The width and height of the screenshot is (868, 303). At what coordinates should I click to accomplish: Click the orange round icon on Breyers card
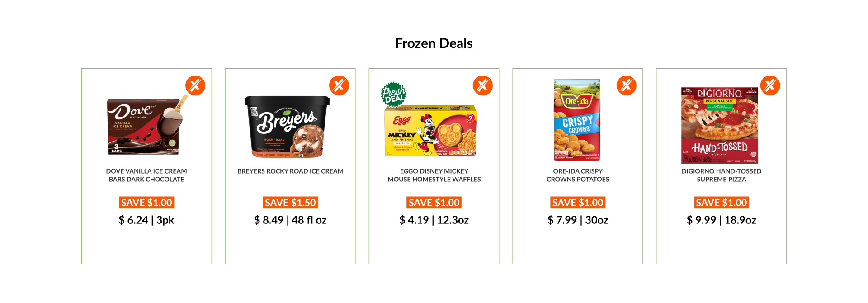[339, 85]
